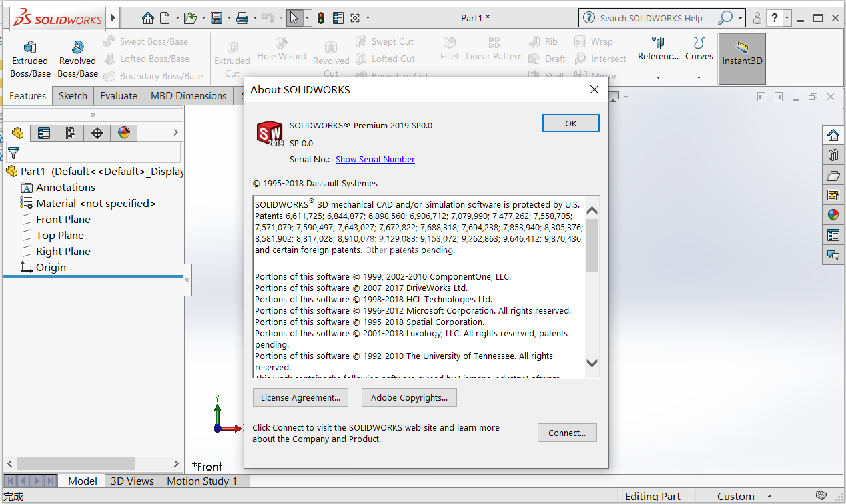Click the feature tree horizontal scrollbar thumb
The width and height of the screenshot is (846, 504).
click(77, 463)
